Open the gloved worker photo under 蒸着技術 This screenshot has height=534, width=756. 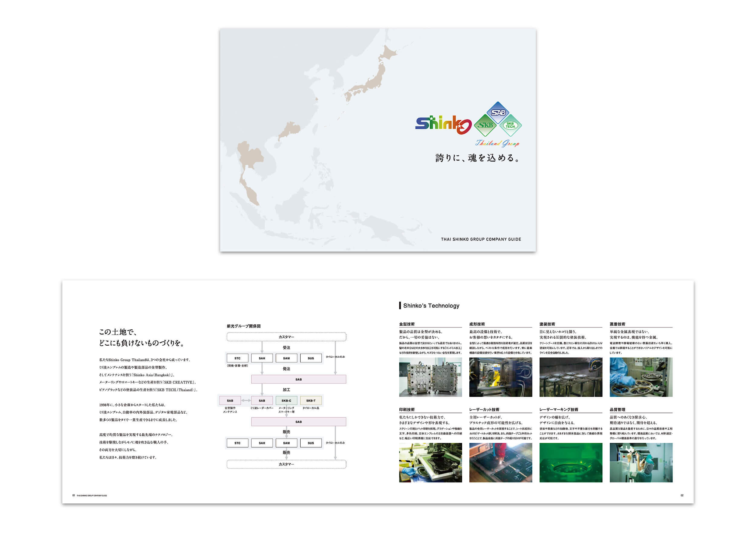point(641,377)
